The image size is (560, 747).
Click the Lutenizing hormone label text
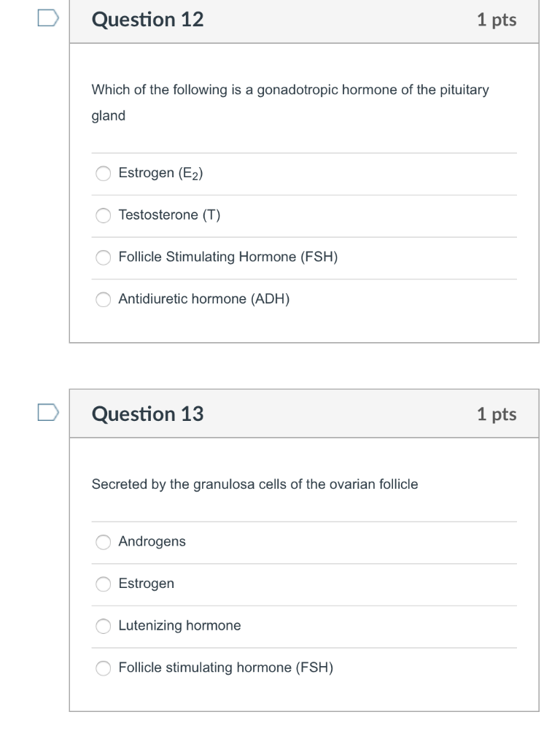(179, 625)
